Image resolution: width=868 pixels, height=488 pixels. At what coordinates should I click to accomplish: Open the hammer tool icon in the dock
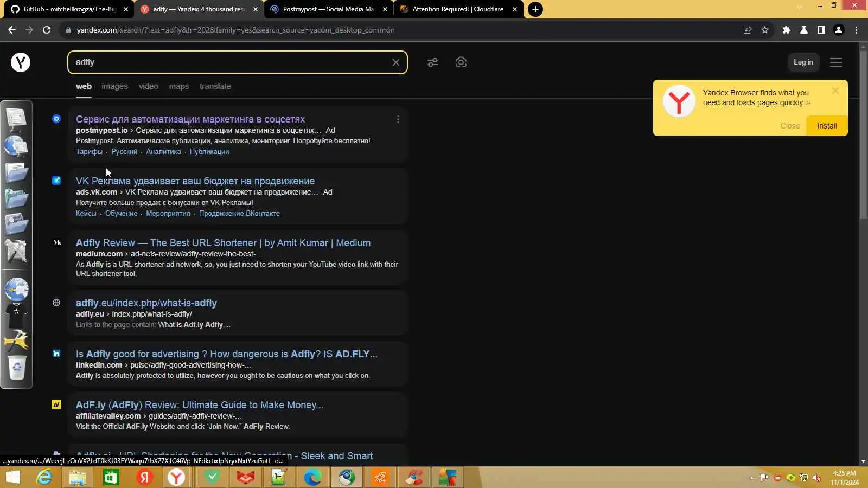pyautogui.click(x=16, y=341)
